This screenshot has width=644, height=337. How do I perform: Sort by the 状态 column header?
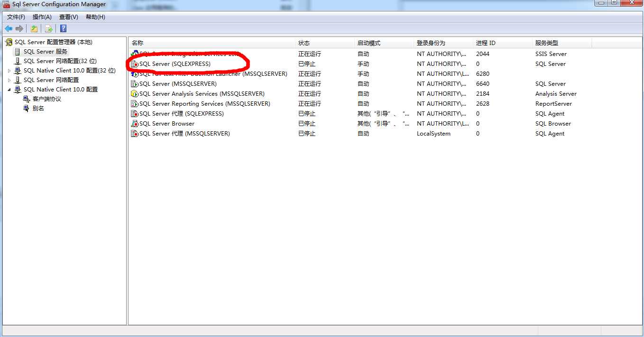coord(325,43)
